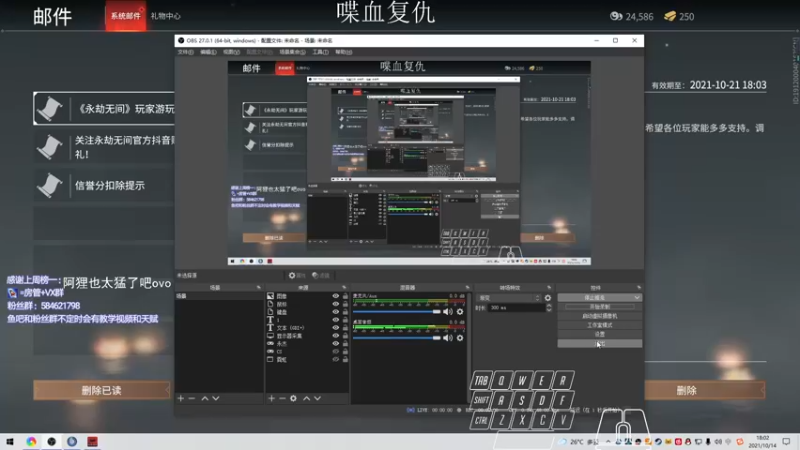
Task: Expand the 停止推流 button dropdown arrow
Action: [x=637, y=297]
